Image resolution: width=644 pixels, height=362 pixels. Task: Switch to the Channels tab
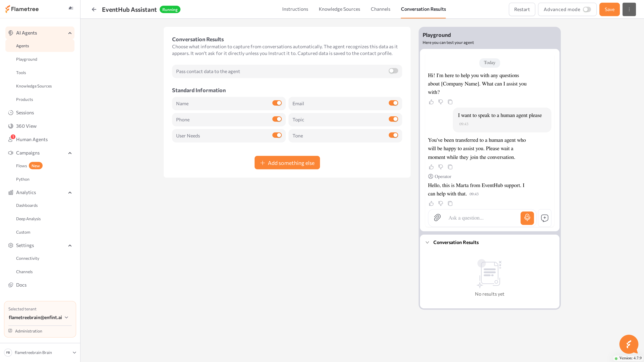pos(380,9)
